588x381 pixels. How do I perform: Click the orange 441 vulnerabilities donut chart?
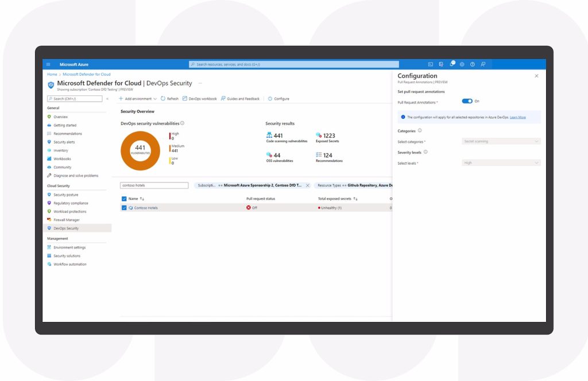[x=140, y=150]
